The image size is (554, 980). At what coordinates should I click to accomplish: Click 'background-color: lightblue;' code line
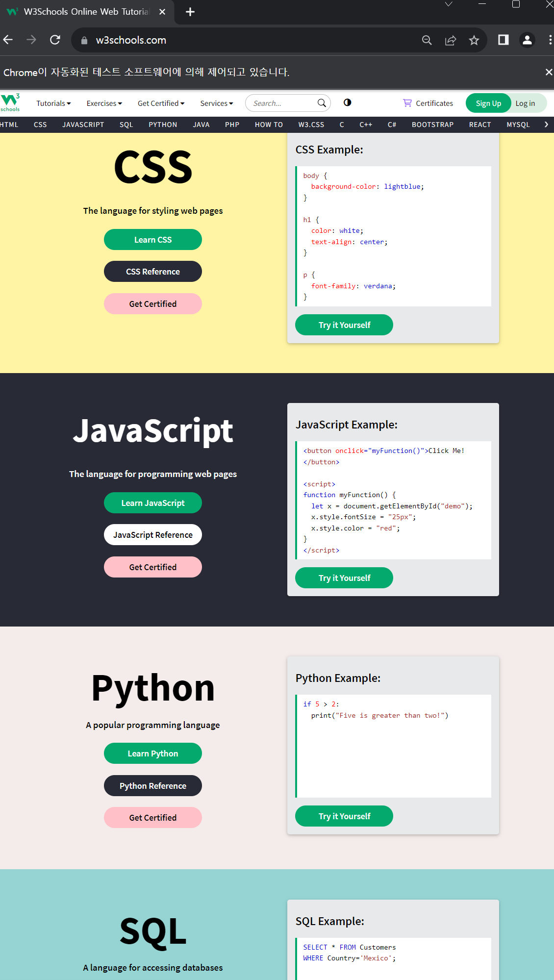coord(368,187)
